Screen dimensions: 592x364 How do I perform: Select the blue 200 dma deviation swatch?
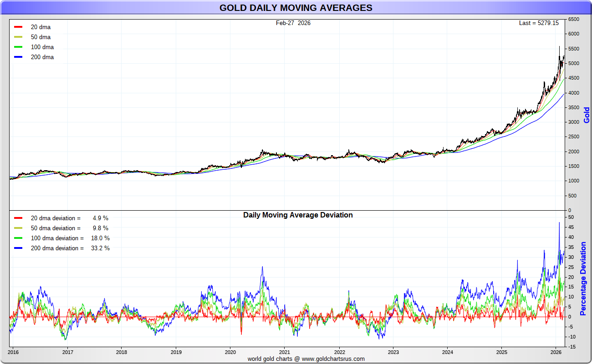pos(18,248)
